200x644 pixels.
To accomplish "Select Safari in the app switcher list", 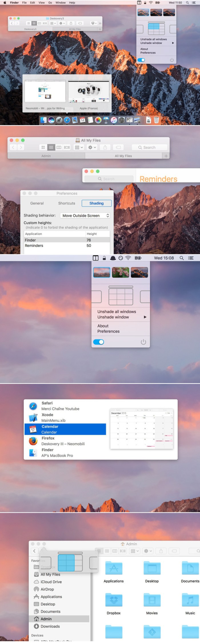I will coord(65,406).
